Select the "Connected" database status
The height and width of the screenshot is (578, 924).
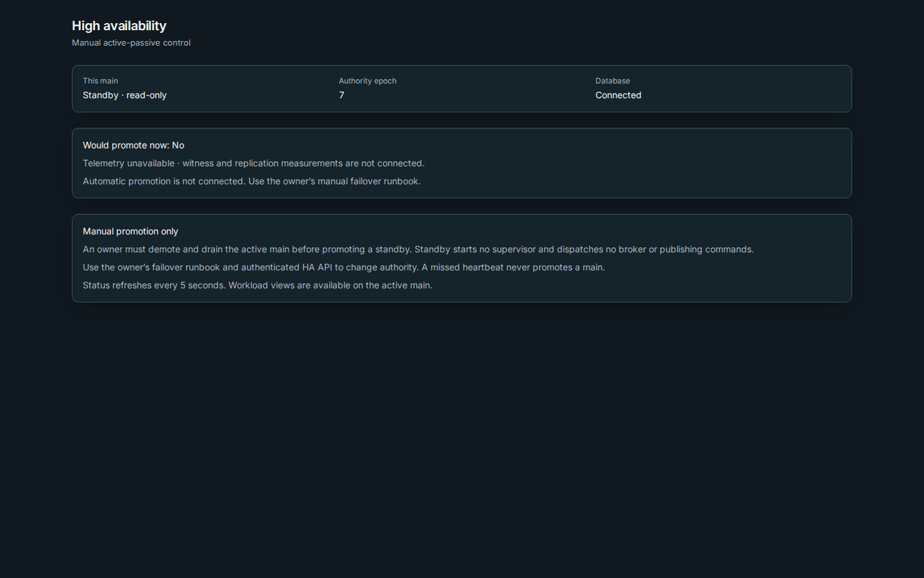click(x=619, y=95)
